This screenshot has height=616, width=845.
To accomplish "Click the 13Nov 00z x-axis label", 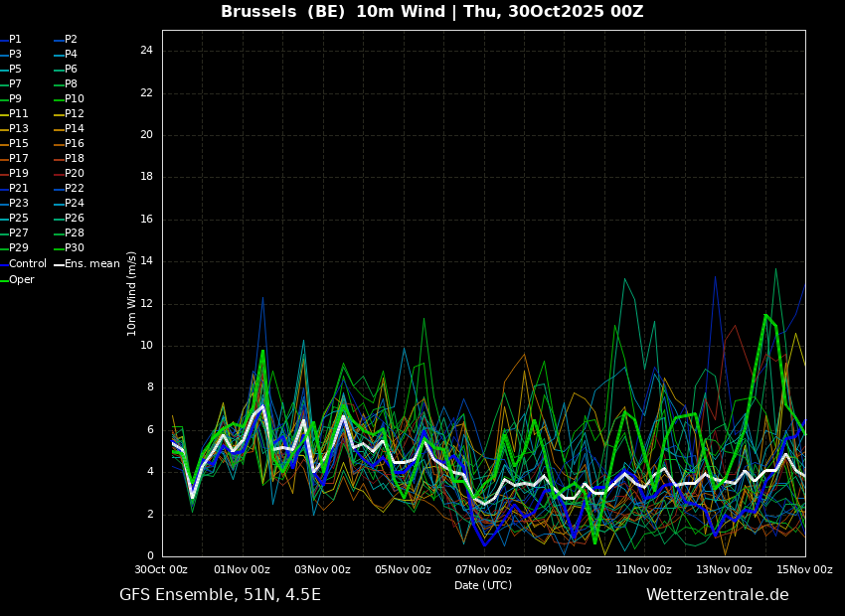I will point(725,569).
